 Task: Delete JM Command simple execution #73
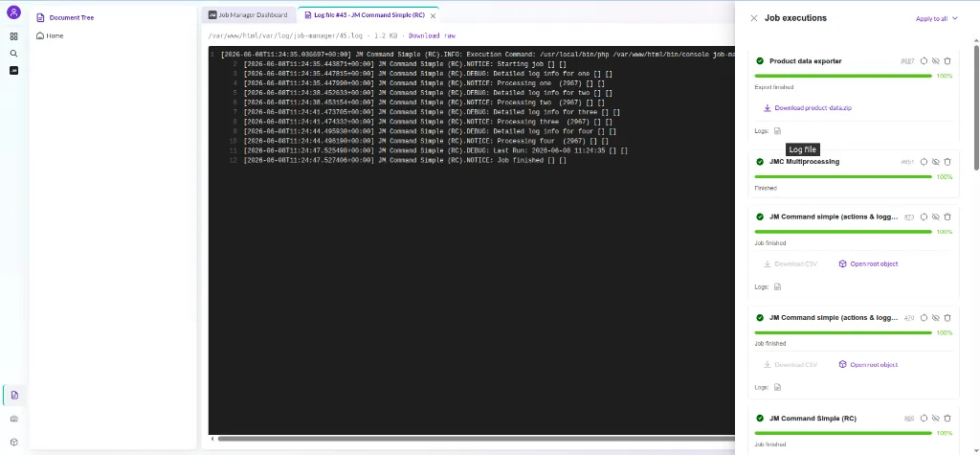pyautogui.click(x=947, y=216)
